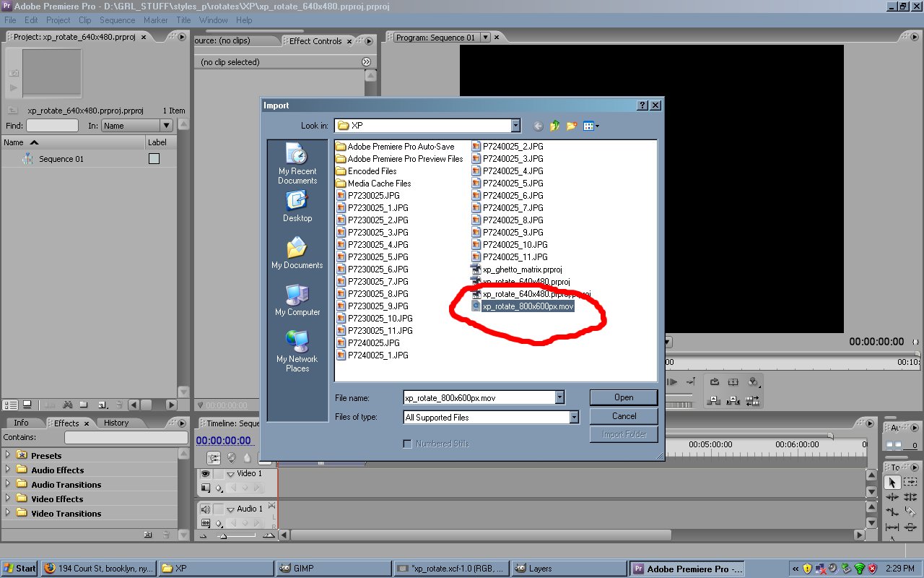
Task: Toggle Video 1 track eye visibility
Action: [206, 474]
